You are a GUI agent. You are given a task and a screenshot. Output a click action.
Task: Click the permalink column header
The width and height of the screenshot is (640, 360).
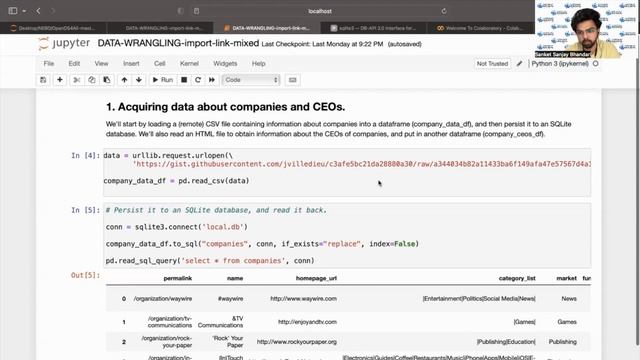click(178, 278)
